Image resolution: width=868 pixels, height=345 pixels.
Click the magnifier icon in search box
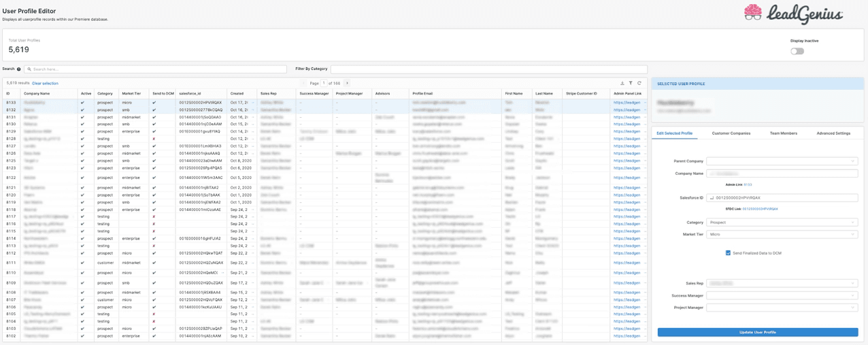tap(29, 69)
